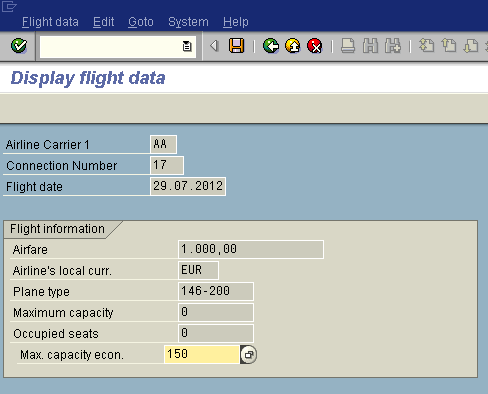Click the yellow Exit arrow icon
This screenshot has width=488, height=394.
293,46
